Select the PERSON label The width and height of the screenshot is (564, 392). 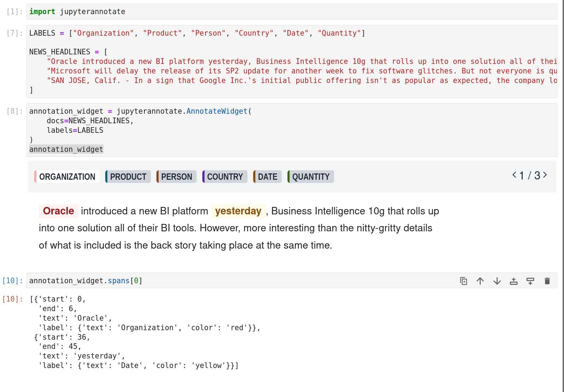176,177
